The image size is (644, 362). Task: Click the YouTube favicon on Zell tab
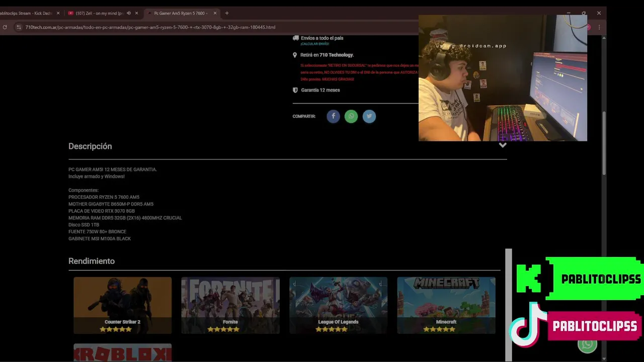click(70, 13)
